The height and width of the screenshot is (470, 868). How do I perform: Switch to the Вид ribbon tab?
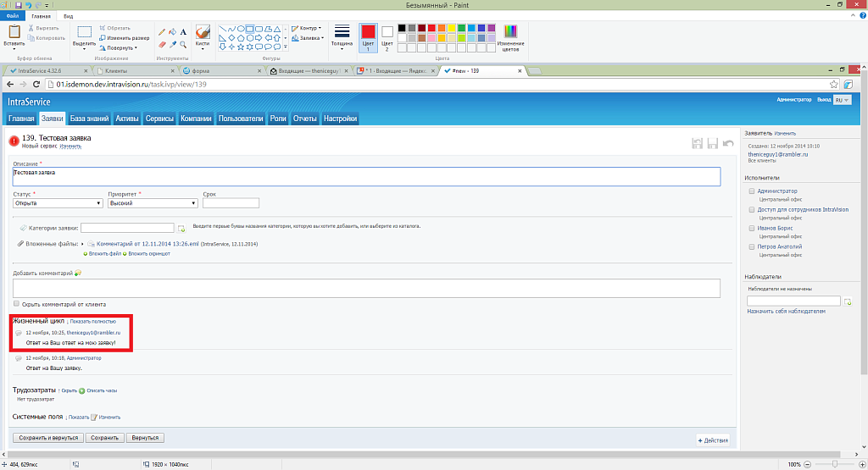tap(68, 16)
